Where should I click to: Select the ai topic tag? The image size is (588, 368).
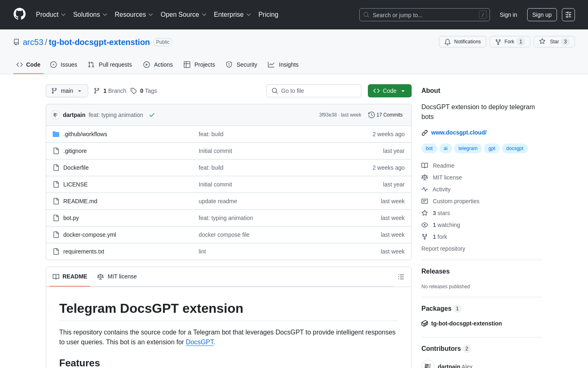pos(445,148)
